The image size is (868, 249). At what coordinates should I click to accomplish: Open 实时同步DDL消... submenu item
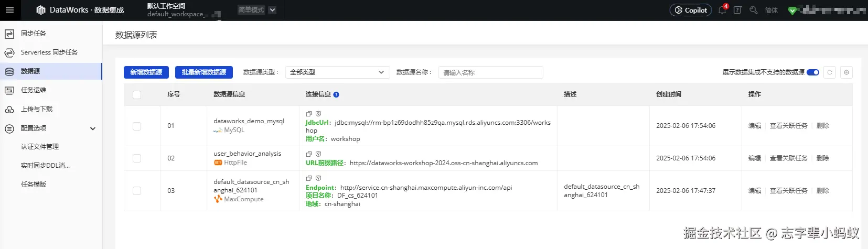click(x=45, y=166)
